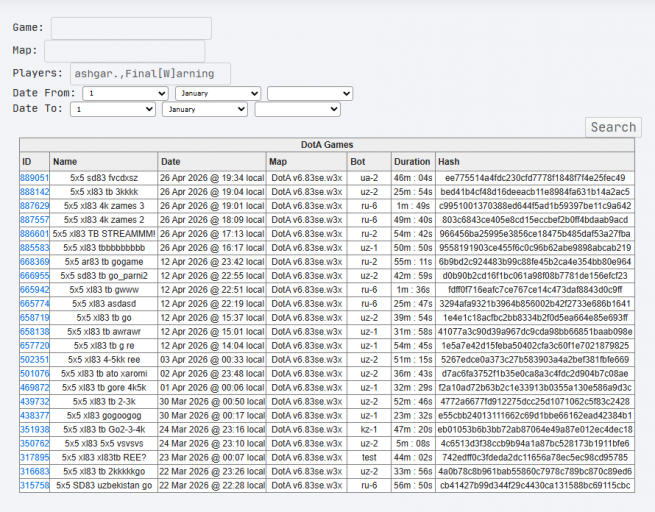Open the Date To day dropdown
Screen dimensions: 655x512
pyautogui.click(x=113, y=109)
